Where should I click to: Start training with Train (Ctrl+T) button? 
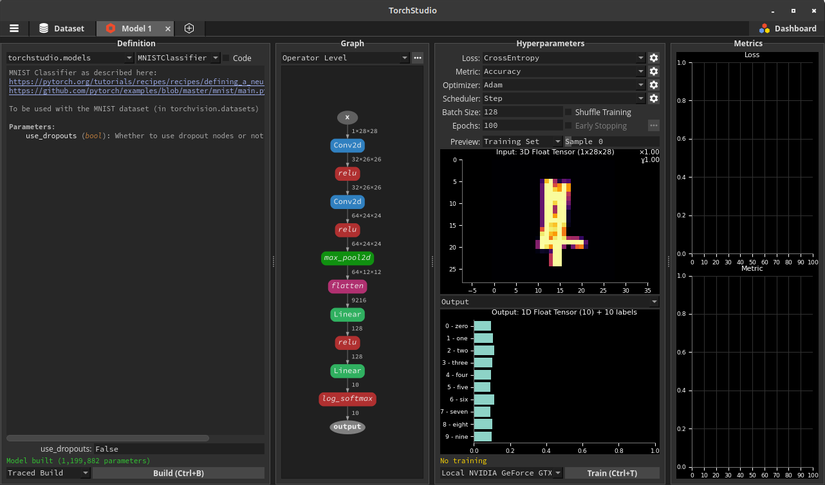tap(612, 473)
